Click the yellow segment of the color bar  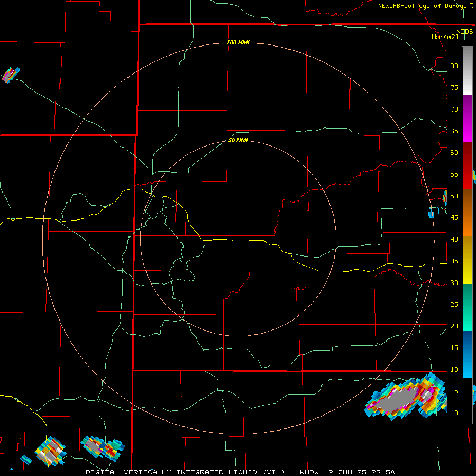467,260
